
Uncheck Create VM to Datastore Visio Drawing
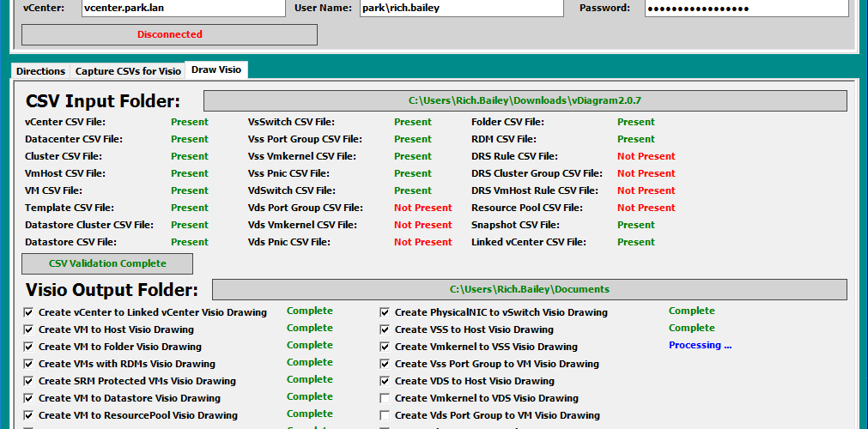click(29, 398)
